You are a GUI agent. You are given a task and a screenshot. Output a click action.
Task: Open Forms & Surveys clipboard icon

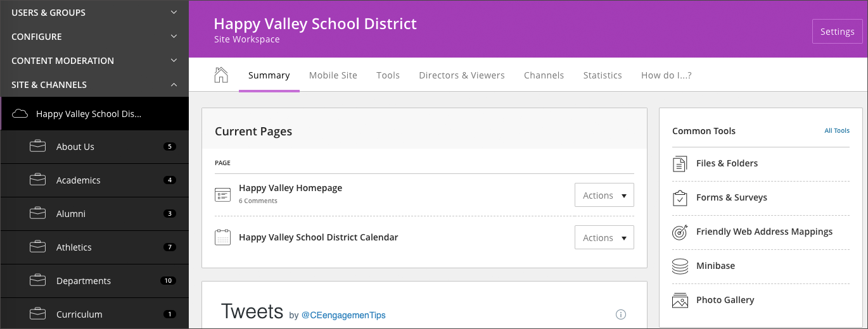coord(680,198)
